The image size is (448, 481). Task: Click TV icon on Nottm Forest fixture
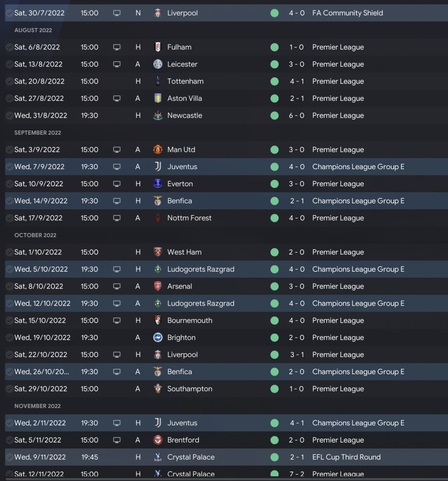coord(117,218)
